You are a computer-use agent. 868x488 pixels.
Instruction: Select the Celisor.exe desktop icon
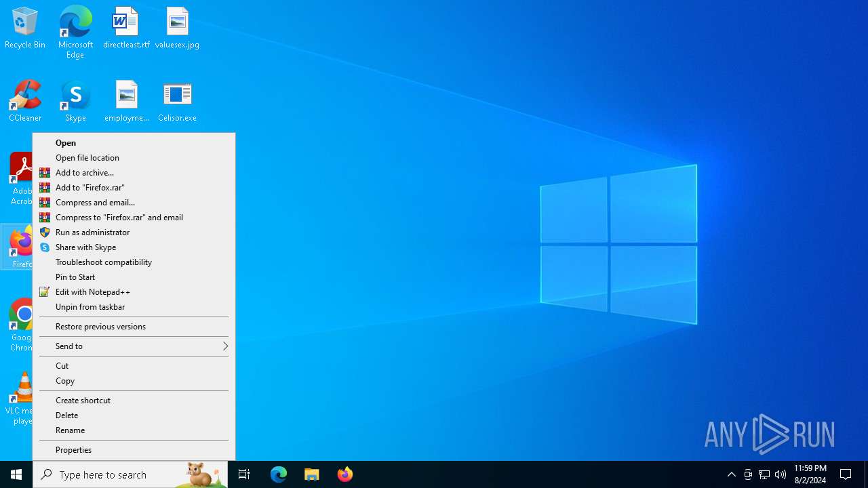[177, 102]
